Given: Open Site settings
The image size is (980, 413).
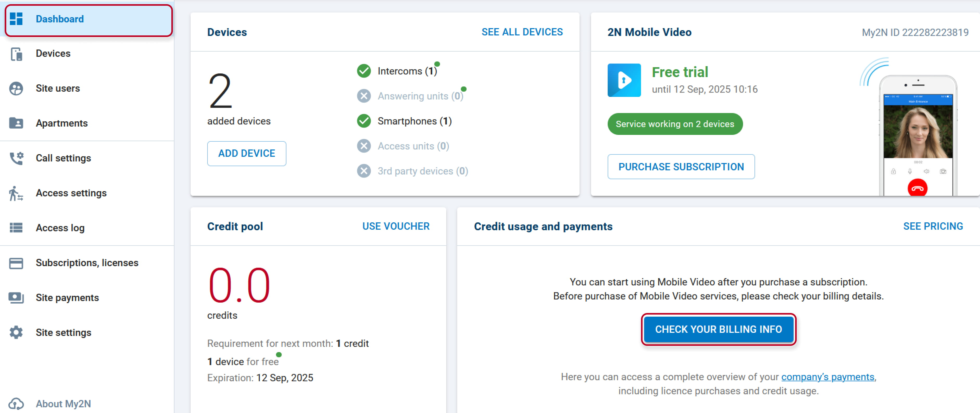Looking at the screenshot, I should 87,332.
